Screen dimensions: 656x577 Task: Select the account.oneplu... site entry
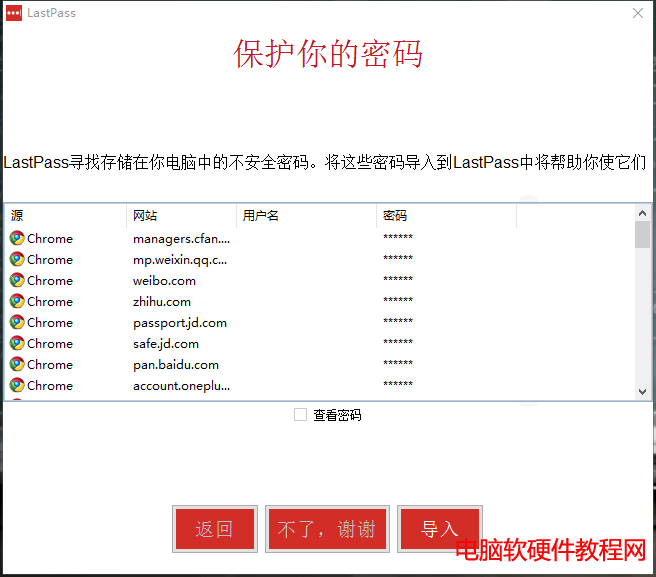181,386
